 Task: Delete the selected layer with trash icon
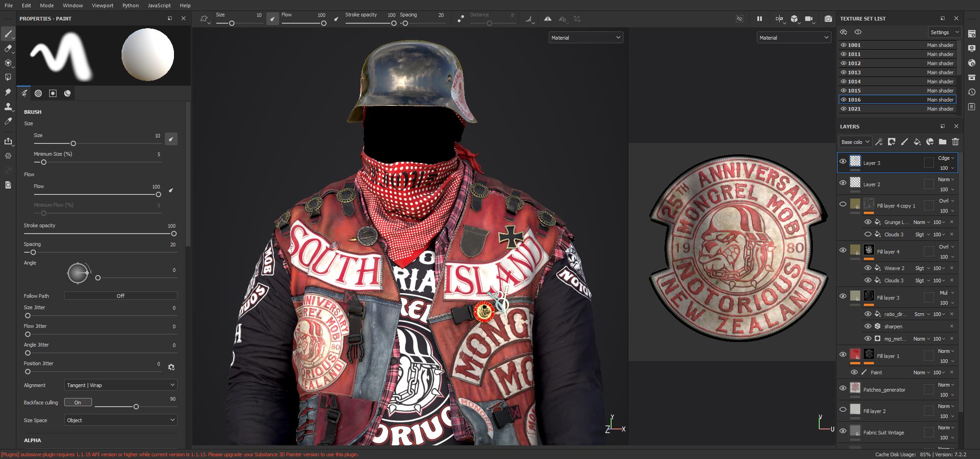tap(955, 142)
